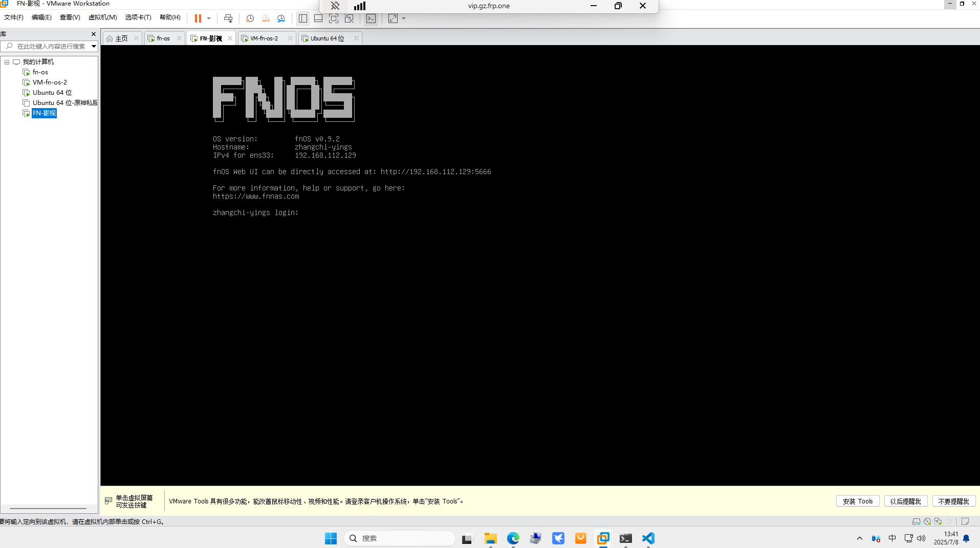Open Microsoft Edge from the taskbar
The image size is (980, 548).
pyautogui.click(x=513, y=538)
